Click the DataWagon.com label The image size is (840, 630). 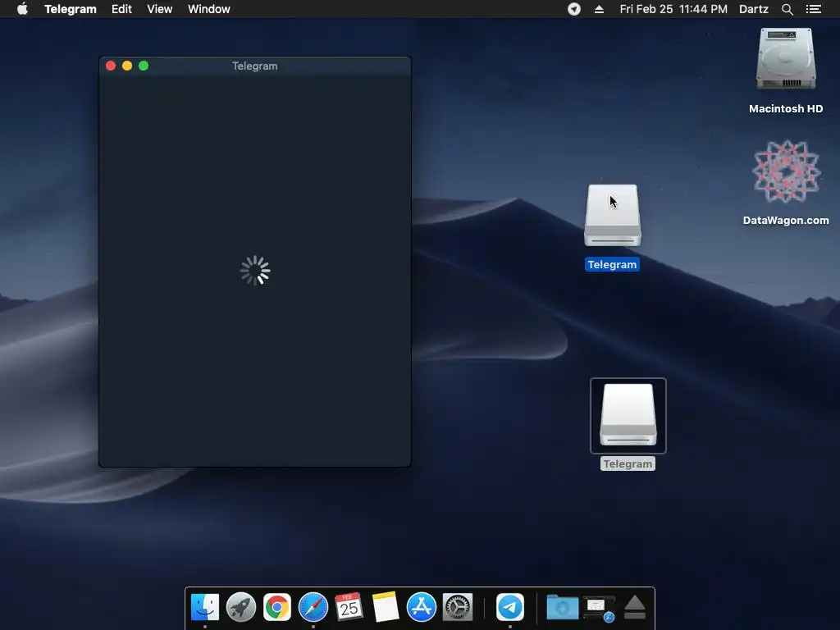click(x=786, y=220)
